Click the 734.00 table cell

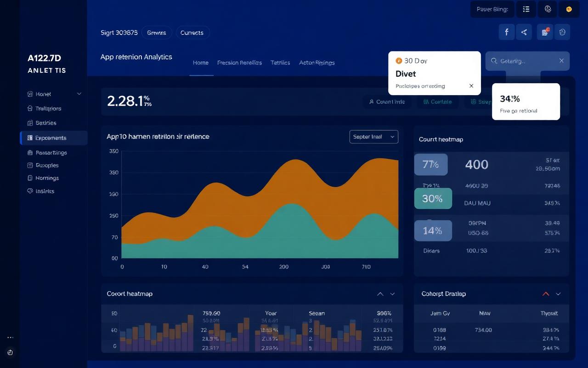point(483,330)
